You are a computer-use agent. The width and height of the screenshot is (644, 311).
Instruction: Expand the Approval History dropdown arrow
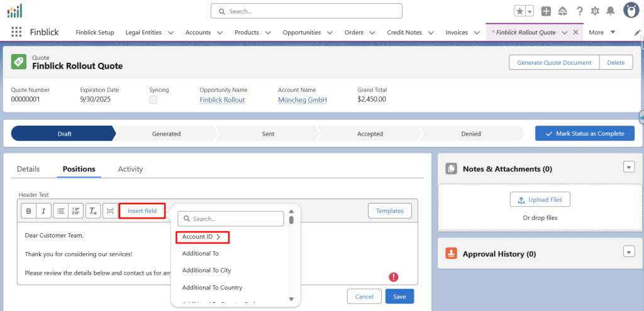coord(628,251)
